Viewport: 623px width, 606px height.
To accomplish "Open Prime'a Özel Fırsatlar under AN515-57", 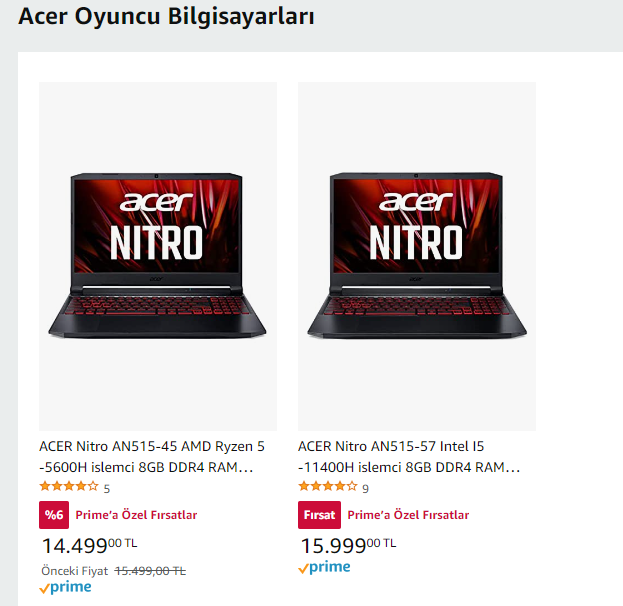I will [408, 515].
